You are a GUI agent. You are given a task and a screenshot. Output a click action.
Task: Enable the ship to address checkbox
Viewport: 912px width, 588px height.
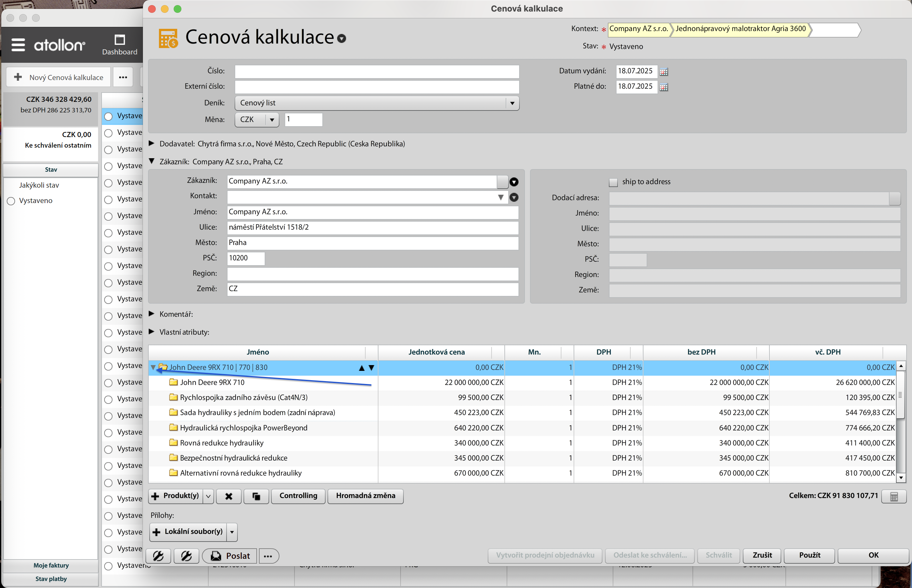(x=613, y=182)
